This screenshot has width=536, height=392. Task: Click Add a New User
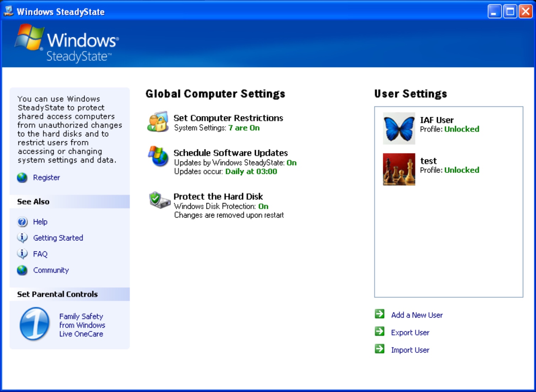pyautogui.click(x=417, y=315)
